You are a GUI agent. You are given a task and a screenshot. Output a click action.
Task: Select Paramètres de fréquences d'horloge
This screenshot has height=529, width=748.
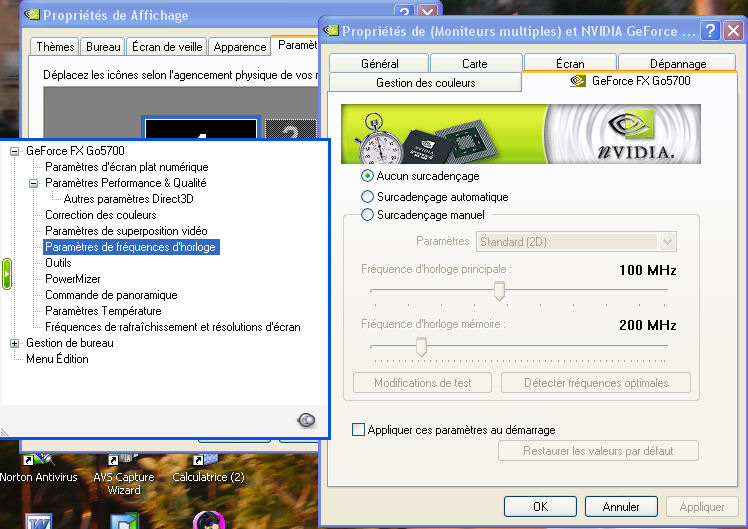click(131, 247)
